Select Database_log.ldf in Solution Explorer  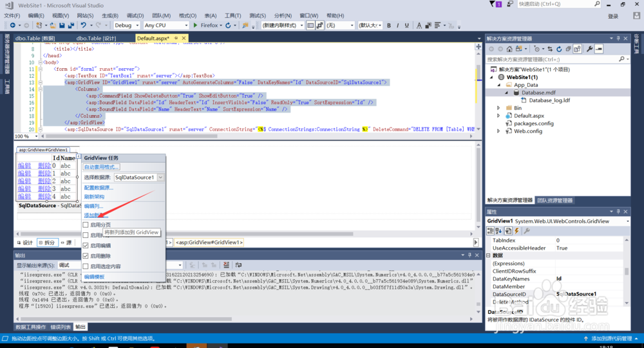[549, 100]
